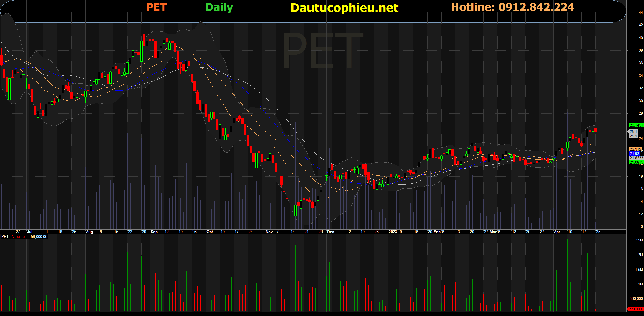Click the green Daily timeframe label
Image resolution: width=644 pixels, height=316 pixels.
(219, 7)
